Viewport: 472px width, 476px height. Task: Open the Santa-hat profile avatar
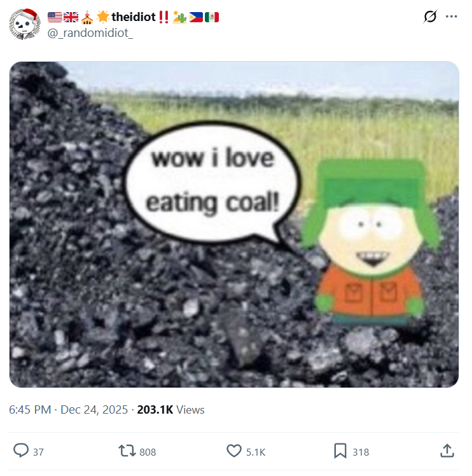(x=25, y=24)
